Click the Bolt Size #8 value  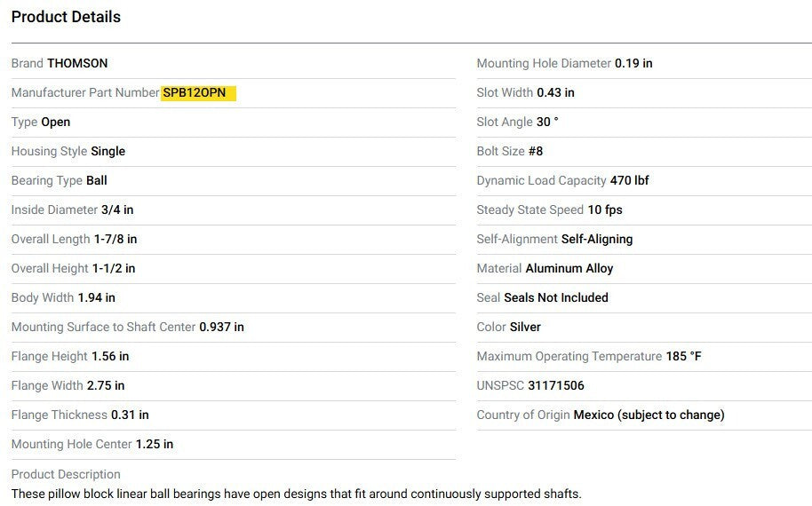pyautogui.click(x=536, y=152)
